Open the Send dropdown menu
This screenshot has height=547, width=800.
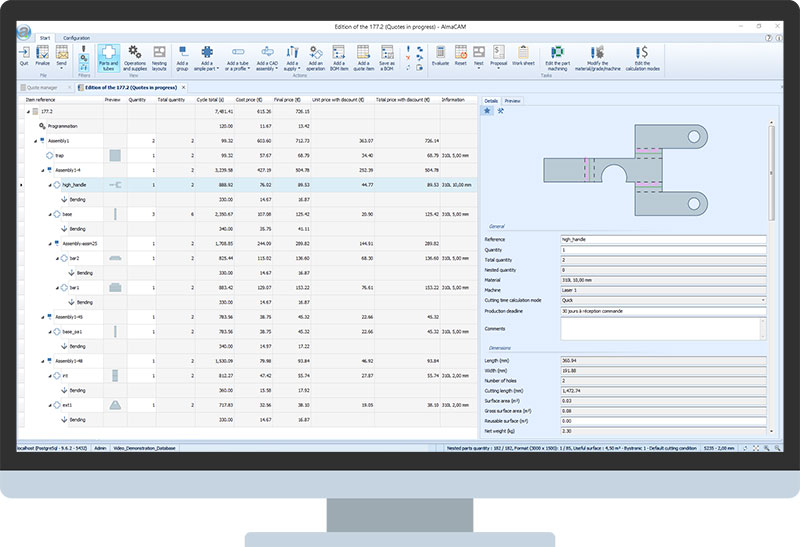[62, 57]
